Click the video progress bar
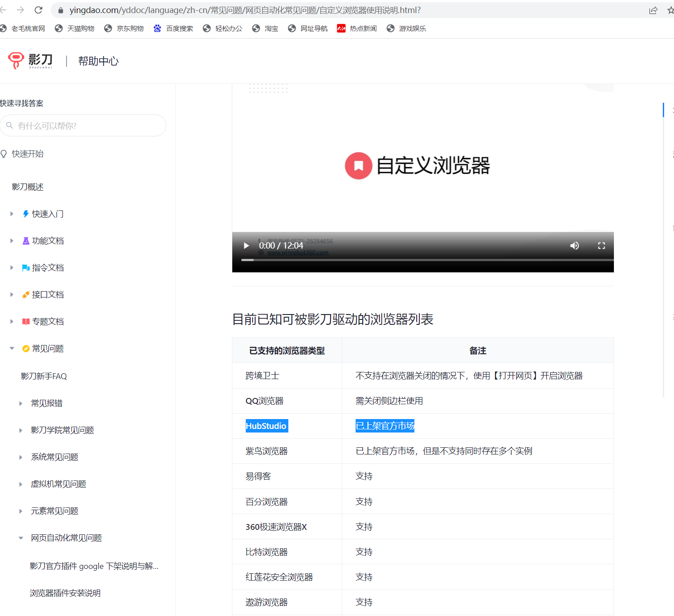 tap(423, 260)
